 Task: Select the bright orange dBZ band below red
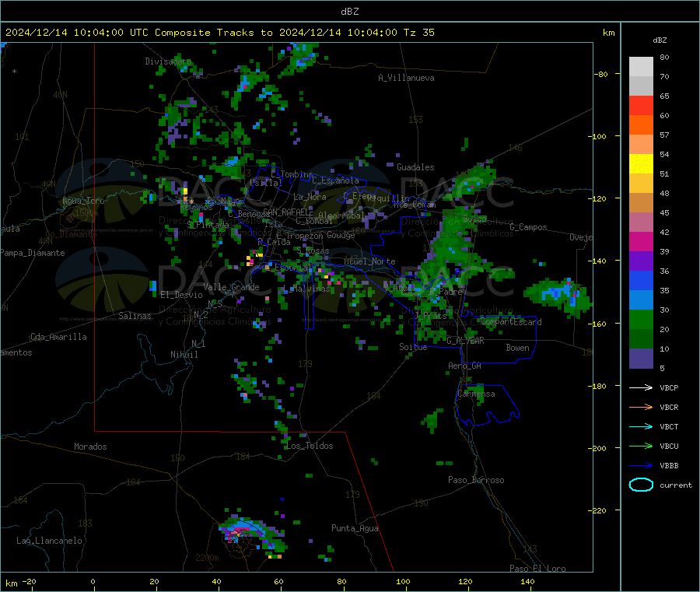pyautogui.click(x=641, y=125)
